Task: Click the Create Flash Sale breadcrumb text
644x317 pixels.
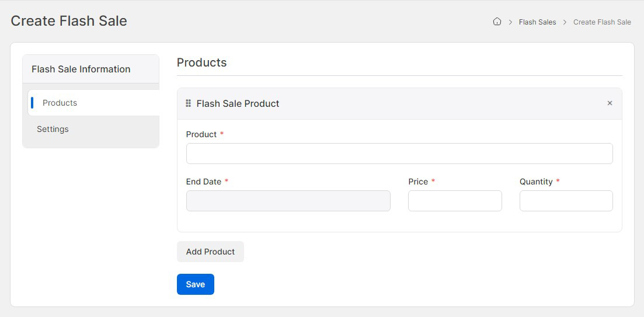Action: [x=601, y=22]
